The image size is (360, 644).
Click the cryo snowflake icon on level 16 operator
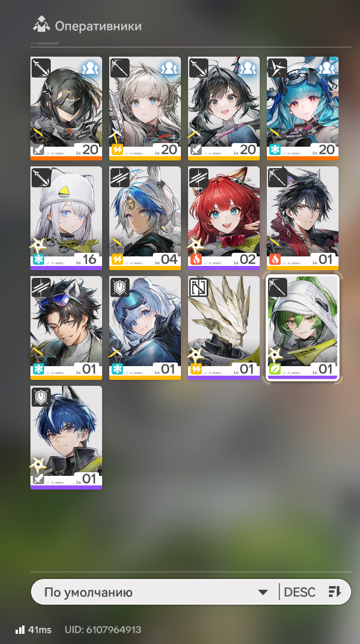click(38, 260)
